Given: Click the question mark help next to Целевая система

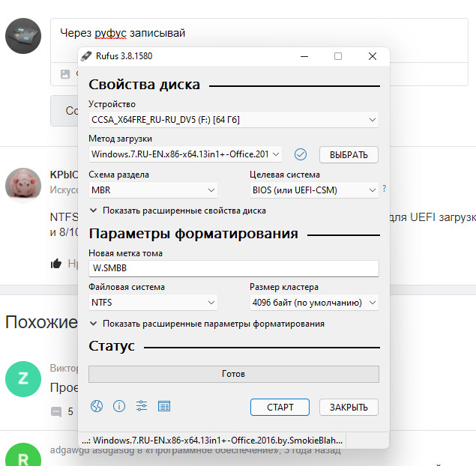Looking at the screenshot, I should tap(385, 188).
